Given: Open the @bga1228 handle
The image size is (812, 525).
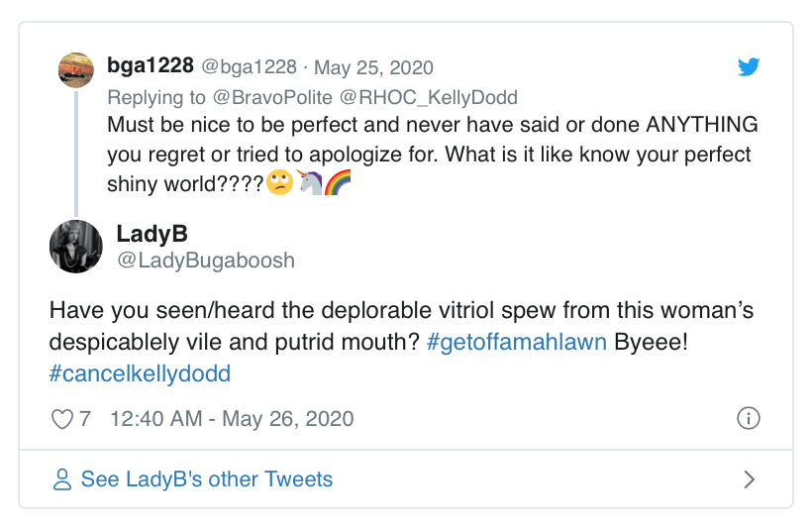Looking at the screenshot, I should coord(249,67).
